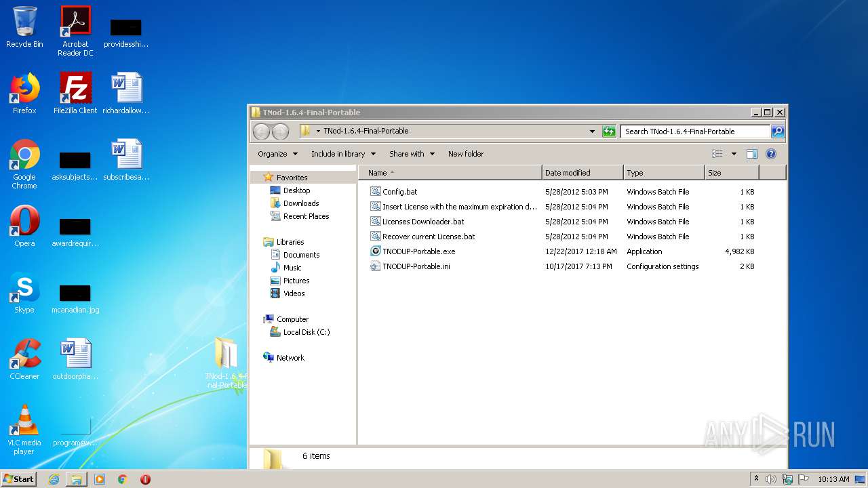Open Documents library

click(301, 255)
